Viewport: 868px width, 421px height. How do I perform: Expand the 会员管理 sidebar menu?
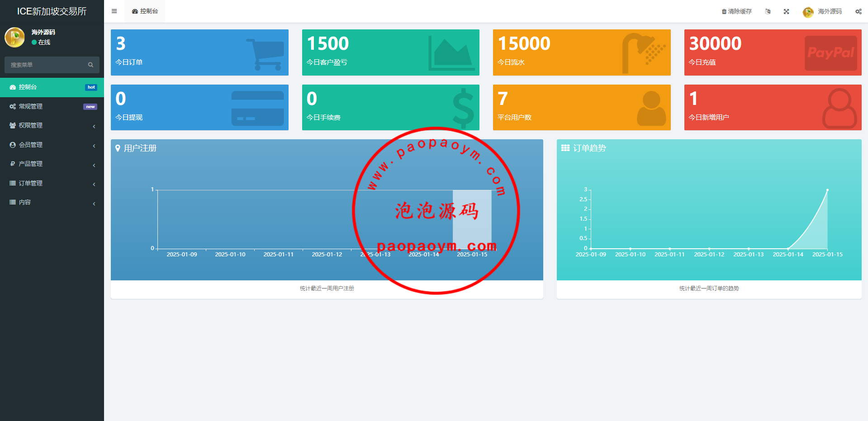(x=52, y=145)
